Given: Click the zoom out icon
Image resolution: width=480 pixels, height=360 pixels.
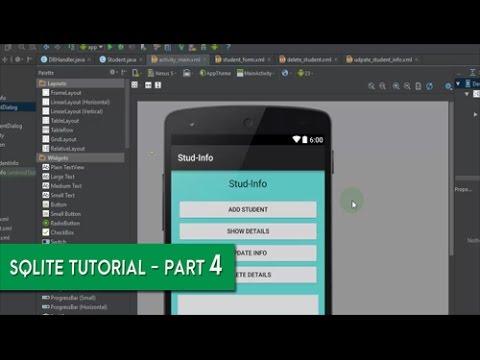Looking at the screenshot, I should (x=407, y=86).
